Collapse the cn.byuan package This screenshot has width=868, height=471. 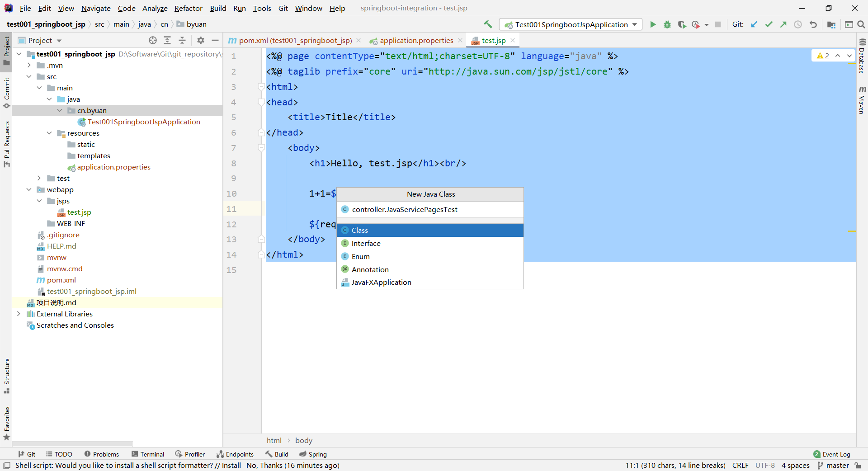tap(60, 110)
